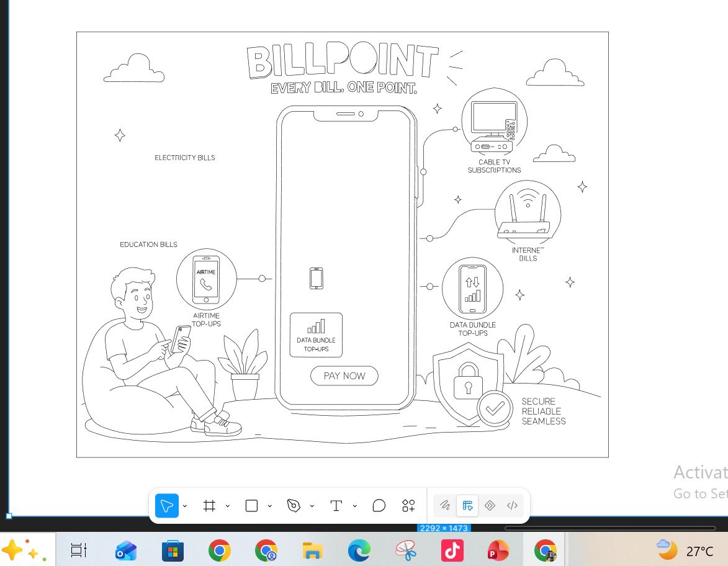Select the PAY NOW button on canvas
728x566 pixels.
tap(344, 375)
